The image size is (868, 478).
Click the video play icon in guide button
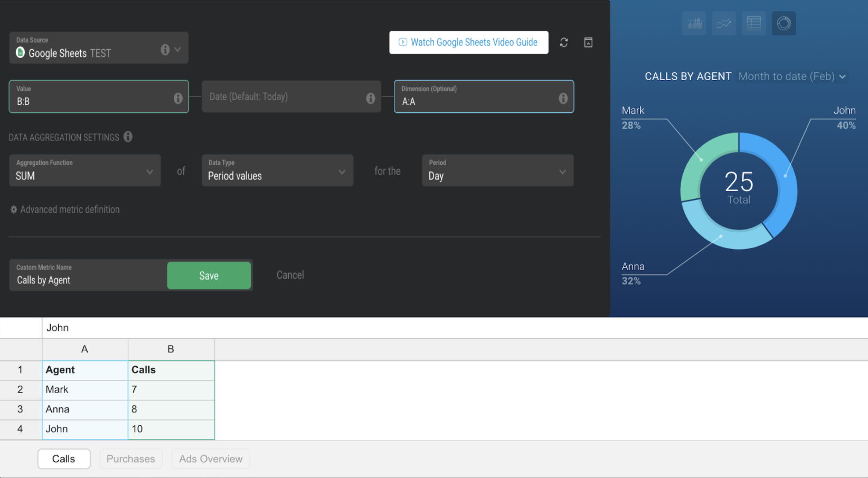pyautogui.click(x=403, y=42)
